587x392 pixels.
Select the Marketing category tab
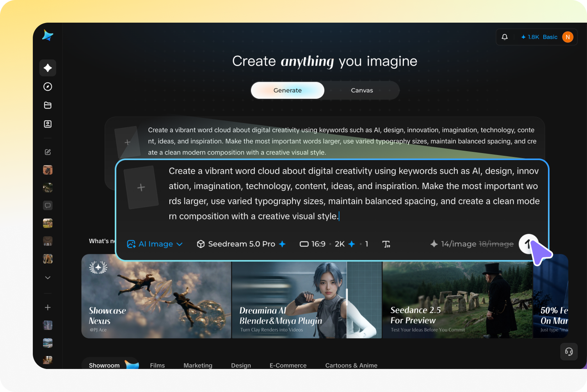coord(198,365)
